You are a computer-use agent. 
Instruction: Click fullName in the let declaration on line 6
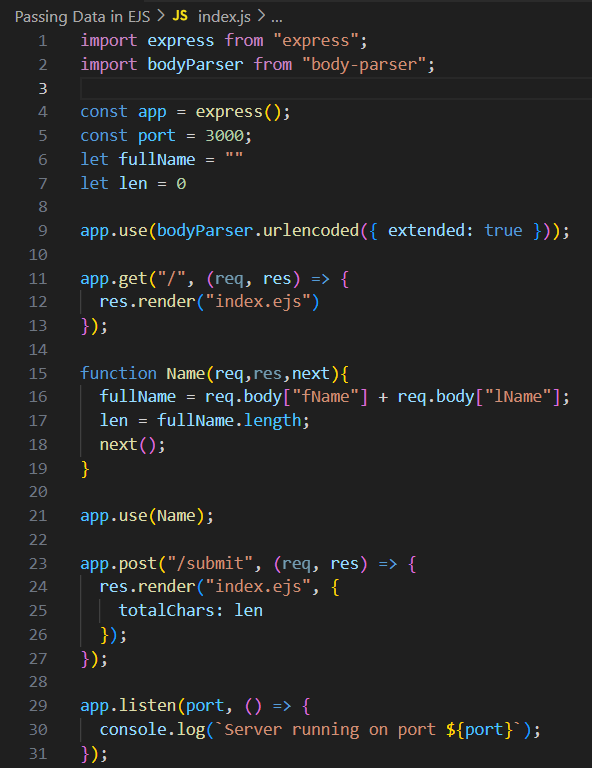click(x=157, y=160)
